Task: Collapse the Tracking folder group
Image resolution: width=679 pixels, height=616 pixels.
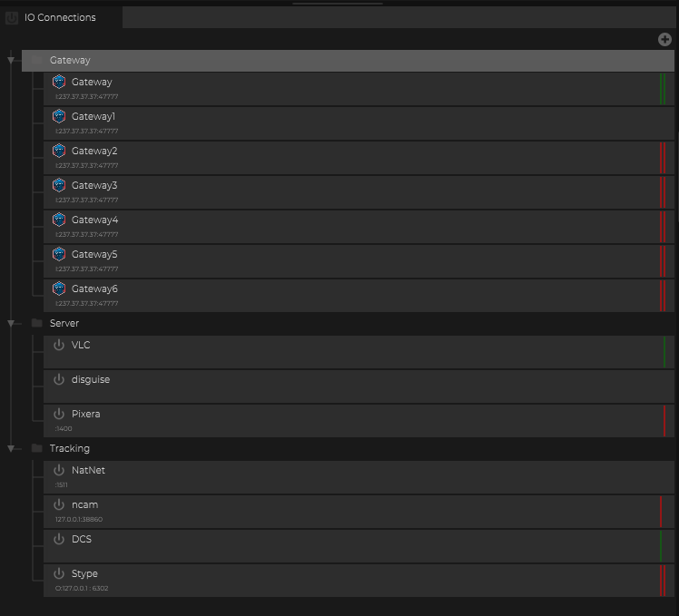Action: tap(11, 448)
